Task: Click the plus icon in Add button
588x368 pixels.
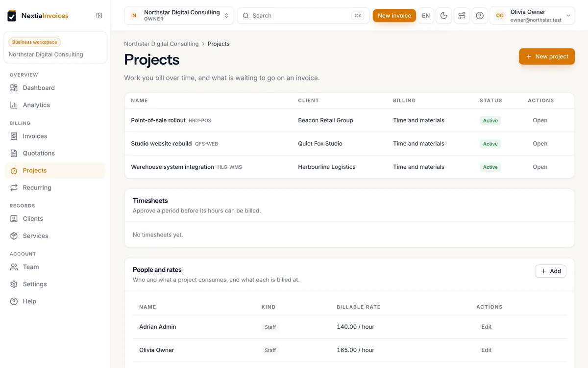Action: click(543, 271)
